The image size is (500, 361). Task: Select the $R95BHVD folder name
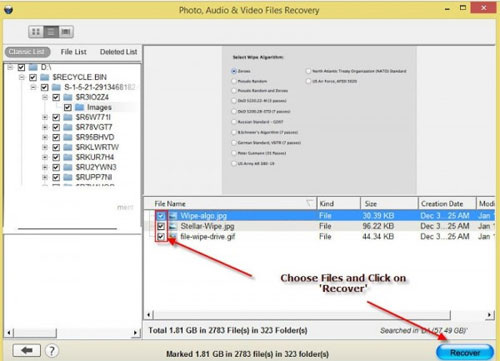(x=95, y=137)
